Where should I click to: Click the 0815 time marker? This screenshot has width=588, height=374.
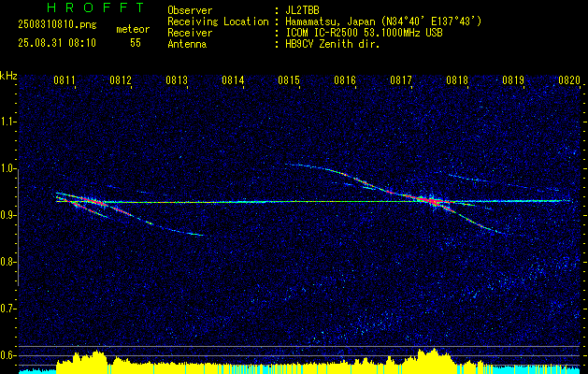289,80
